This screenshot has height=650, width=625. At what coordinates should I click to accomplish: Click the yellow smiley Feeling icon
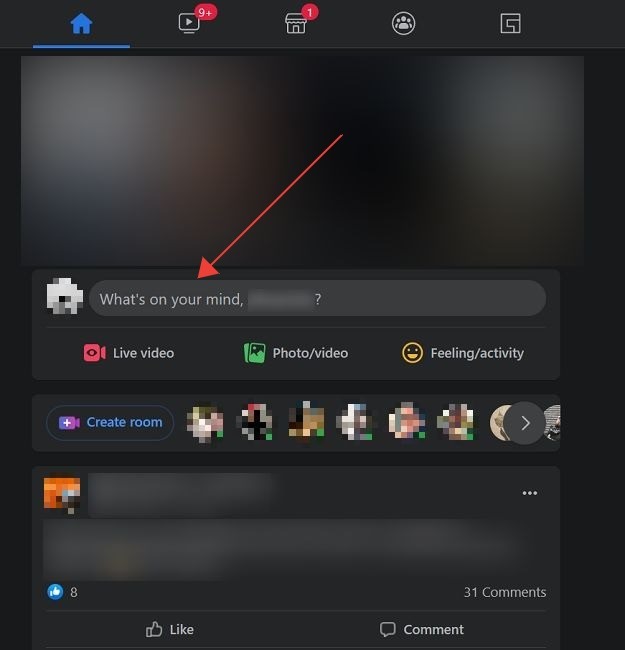tap(412, 353)
